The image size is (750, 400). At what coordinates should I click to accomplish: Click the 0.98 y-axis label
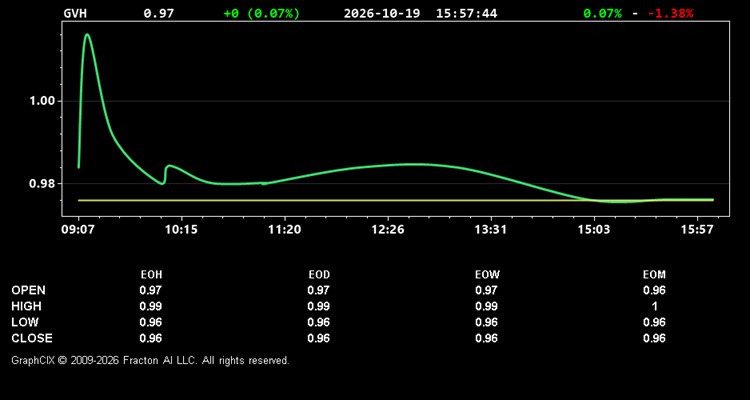coord(43,184)
